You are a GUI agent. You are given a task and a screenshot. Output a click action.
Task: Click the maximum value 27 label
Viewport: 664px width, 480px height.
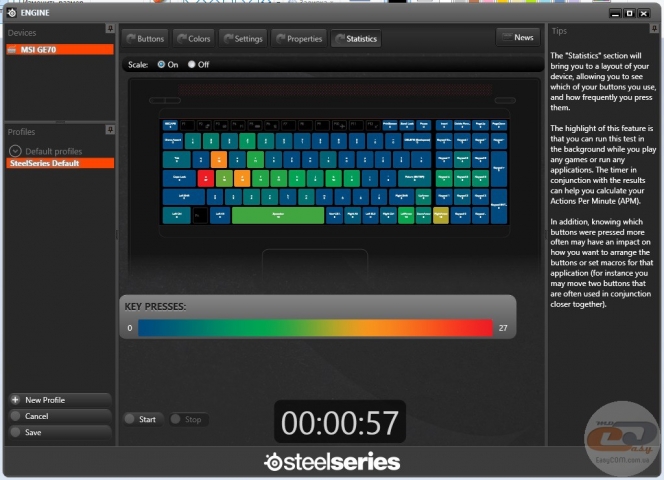[x=503, y=328]
